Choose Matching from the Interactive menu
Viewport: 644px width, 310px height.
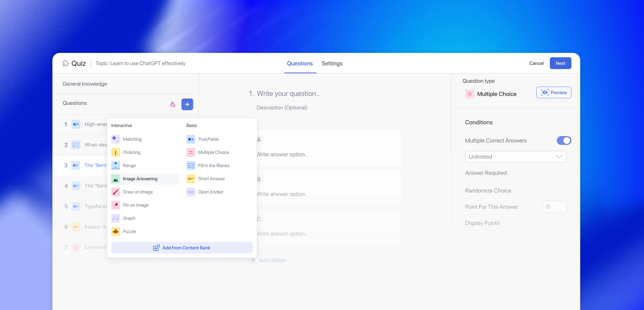click(144, 139)
